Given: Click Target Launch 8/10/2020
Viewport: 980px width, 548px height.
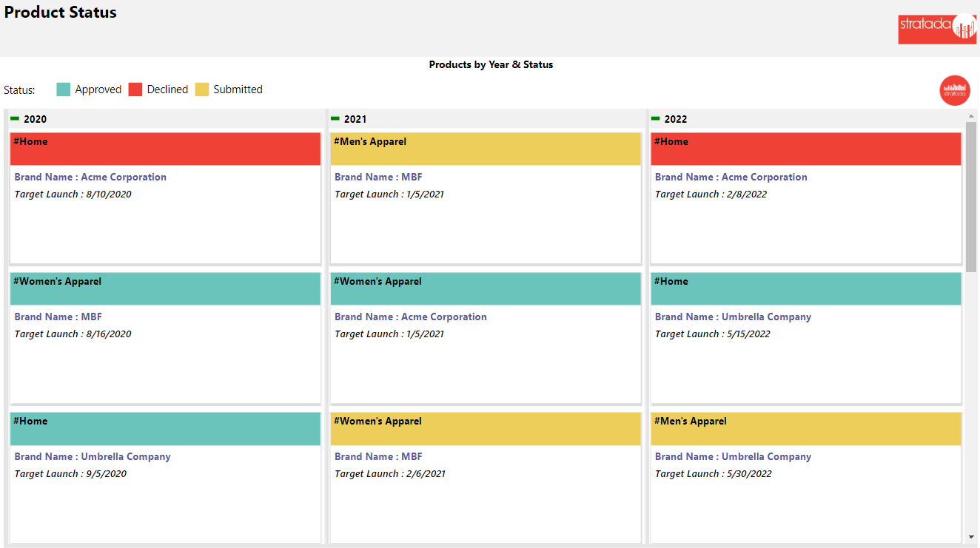Looking at the screenshot, I should click(73, 194).
